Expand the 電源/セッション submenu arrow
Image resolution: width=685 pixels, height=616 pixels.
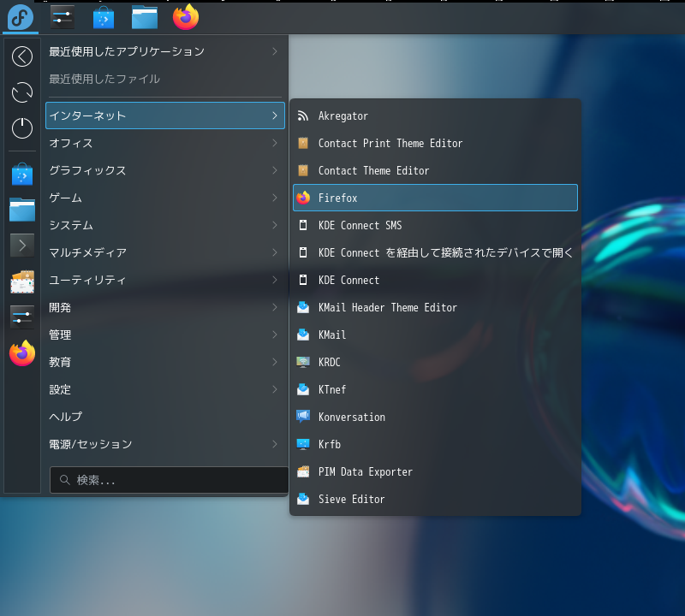(274, 444)
